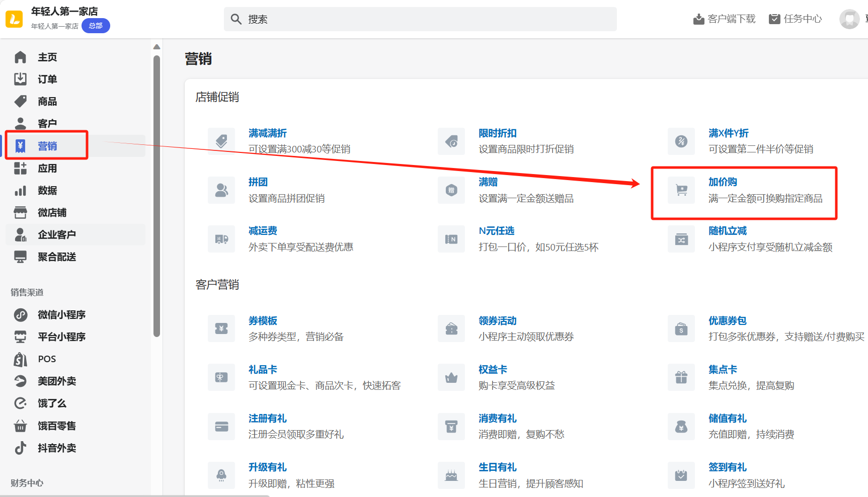Click the 满赠 gift badge icon
868x497 pixels.
pos(451,190)
